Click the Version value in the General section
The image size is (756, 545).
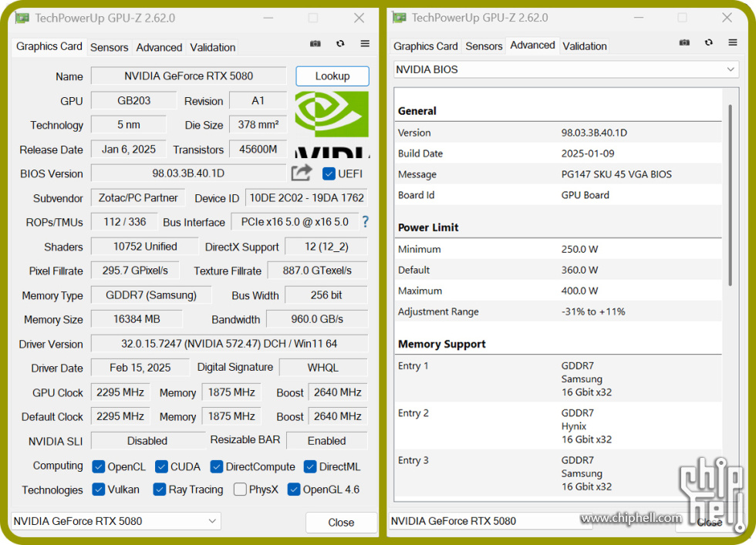point(594,133)
